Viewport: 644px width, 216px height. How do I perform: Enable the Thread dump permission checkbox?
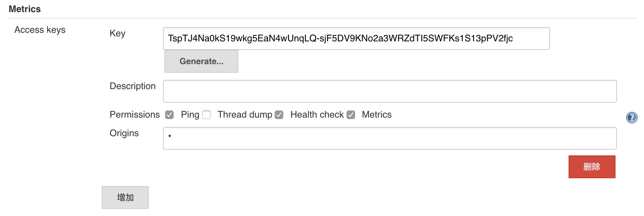click(206, 115)
